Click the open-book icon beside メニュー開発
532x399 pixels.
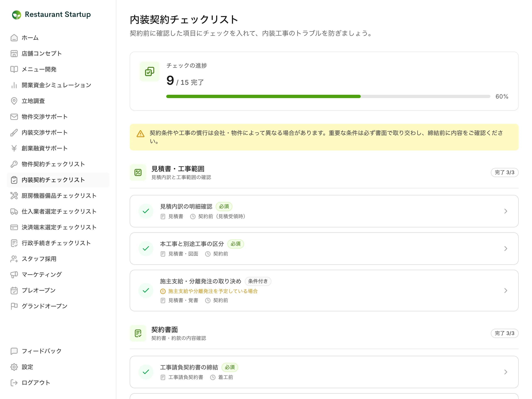pos(14,69)
